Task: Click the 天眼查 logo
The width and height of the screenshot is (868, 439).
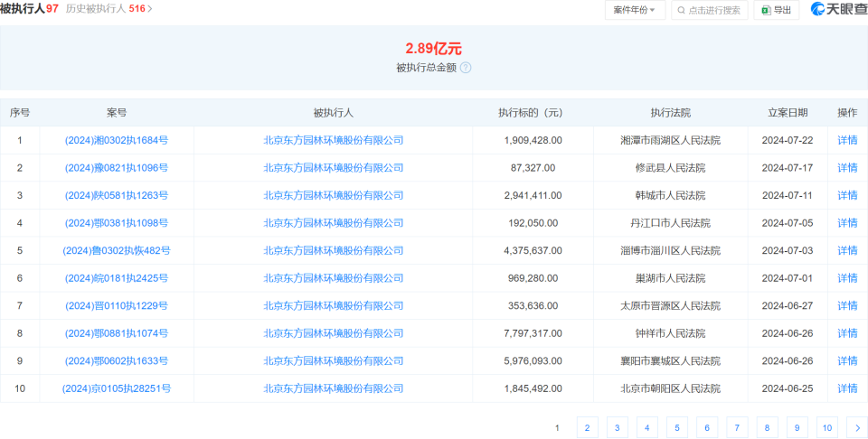Action: [x=838, y=10]
